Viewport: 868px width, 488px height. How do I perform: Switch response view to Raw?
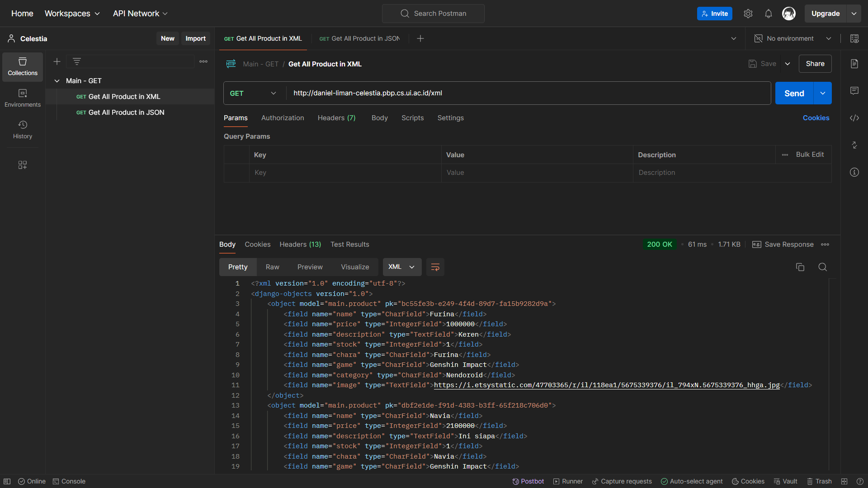[272, 267]
